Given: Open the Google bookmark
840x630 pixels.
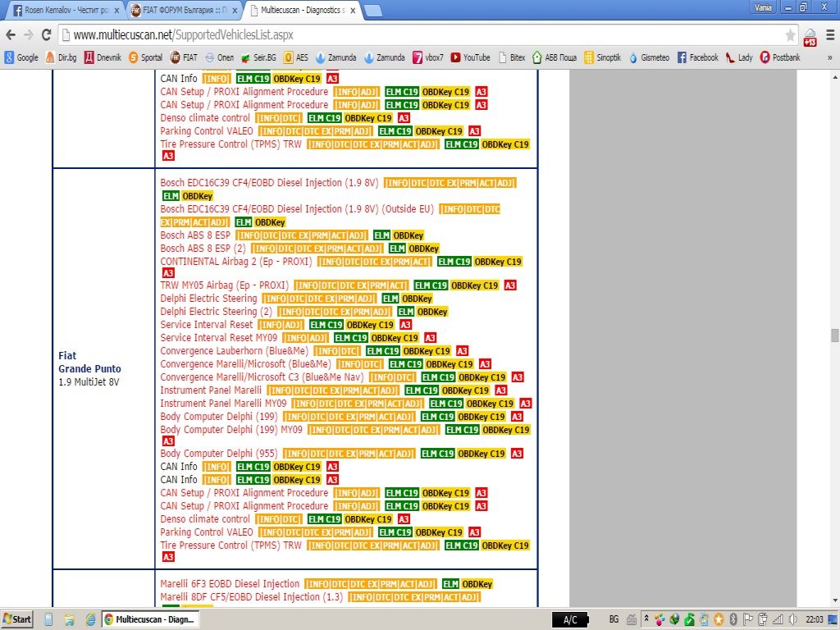Looking at the screenshot, I should [x=21, y=57].
